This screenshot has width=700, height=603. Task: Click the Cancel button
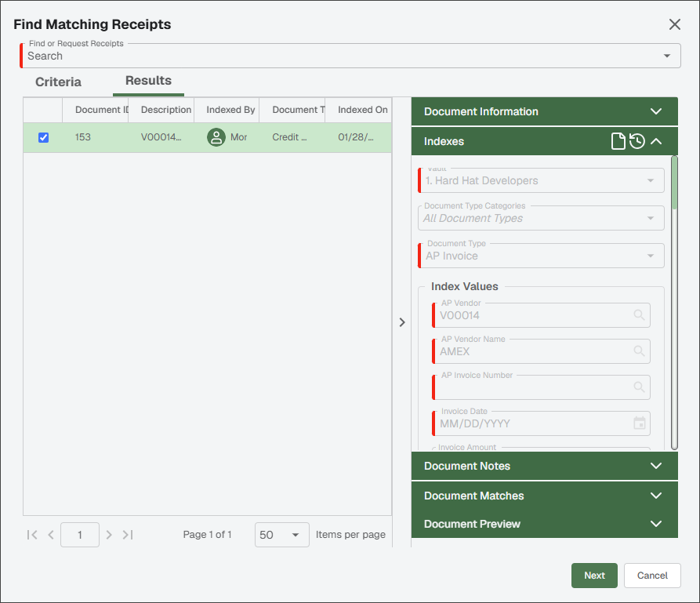(x=652, y=576)
